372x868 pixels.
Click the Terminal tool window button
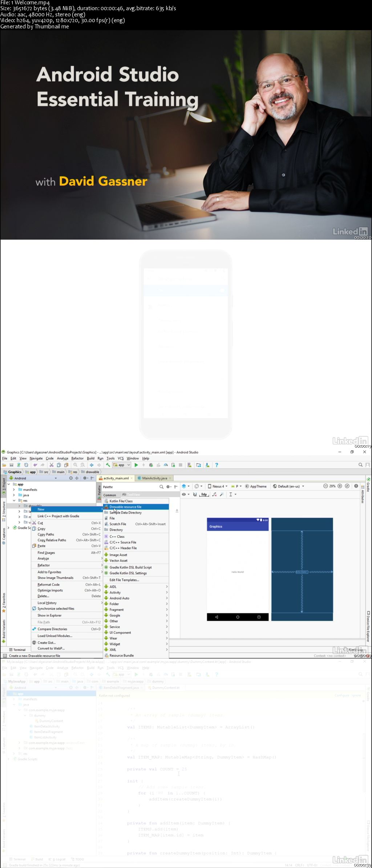pos(17,649)
